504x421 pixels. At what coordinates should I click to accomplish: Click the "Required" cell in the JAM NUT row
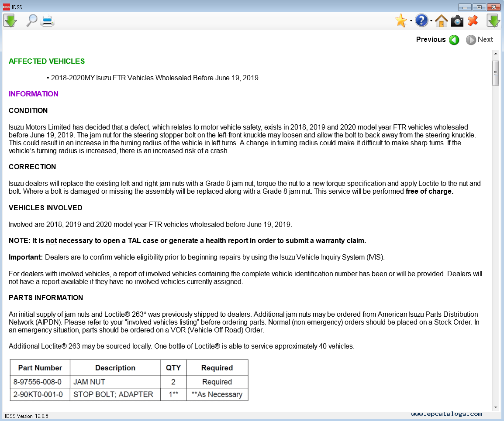coord(217,382)
